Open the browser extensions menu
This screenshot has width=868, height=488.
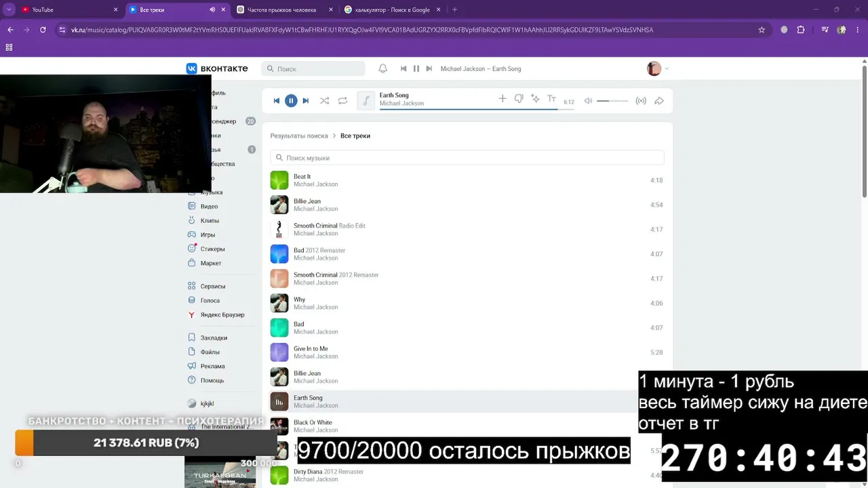801,30
